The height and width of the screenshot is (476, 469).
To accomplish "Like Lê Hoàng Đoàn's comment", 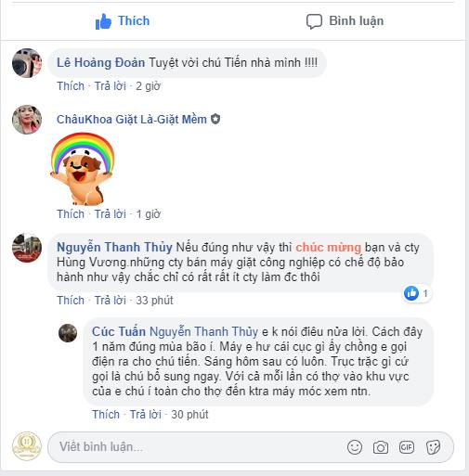I will tap(71, 86).
